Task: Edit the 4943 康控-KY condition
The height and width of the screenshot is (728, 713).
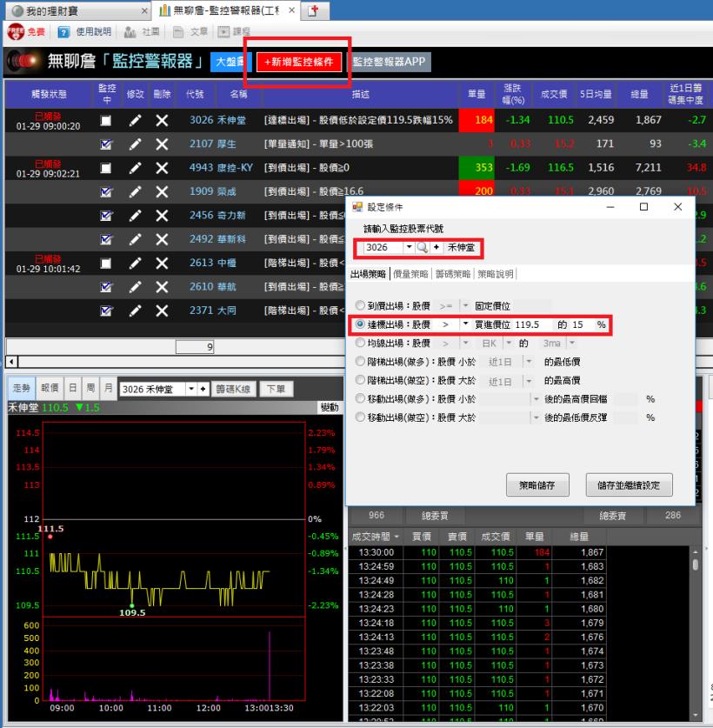Action: coord(135,168)
